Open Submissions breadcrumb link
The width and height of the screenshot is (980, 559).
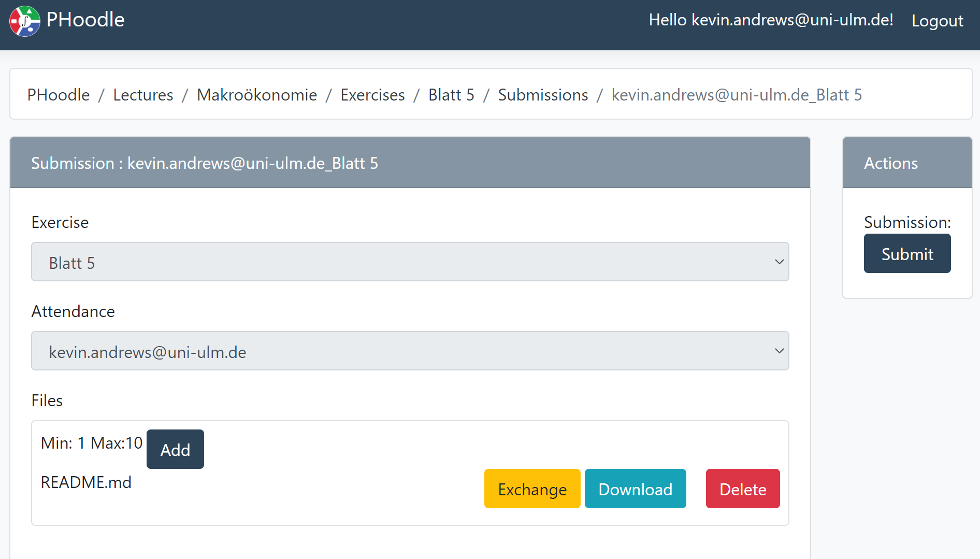tap(543, 95)
